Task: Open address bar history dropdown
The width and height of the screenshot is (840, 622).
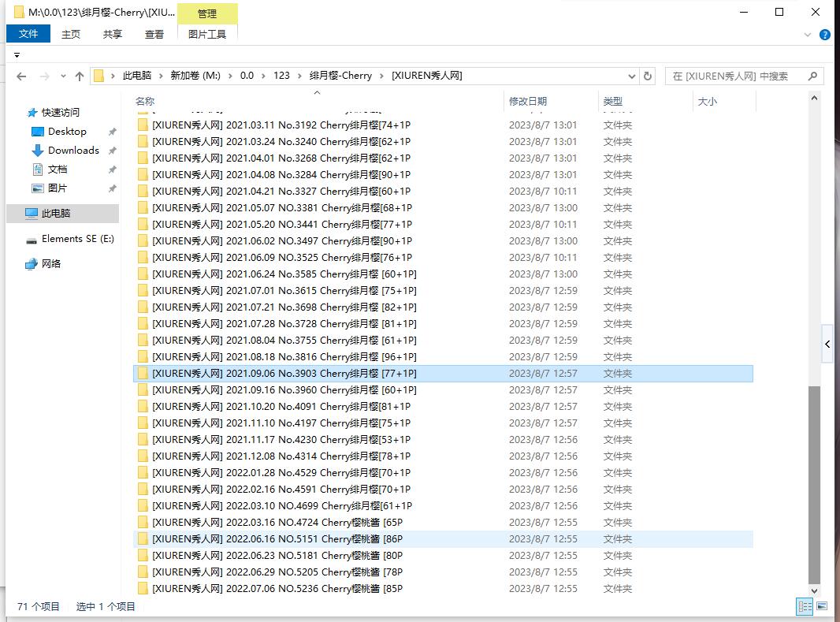Action: click(632, 76)
